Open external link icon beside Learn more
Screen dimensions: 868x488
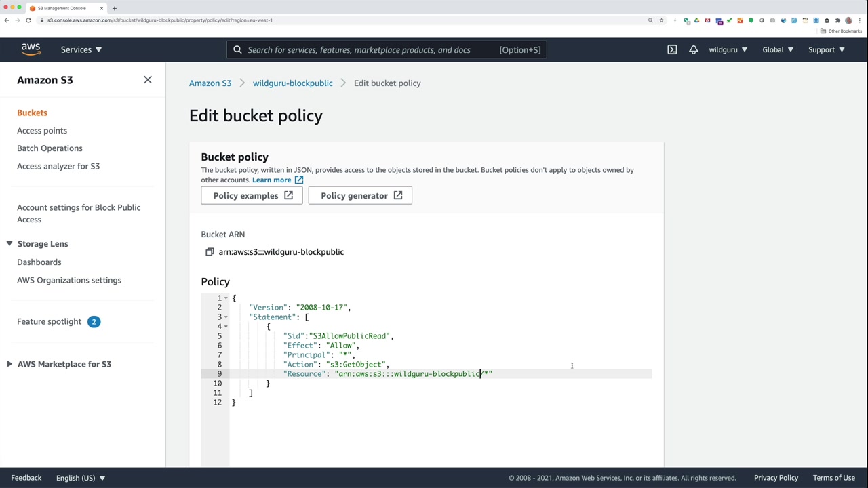coord(299,180)
